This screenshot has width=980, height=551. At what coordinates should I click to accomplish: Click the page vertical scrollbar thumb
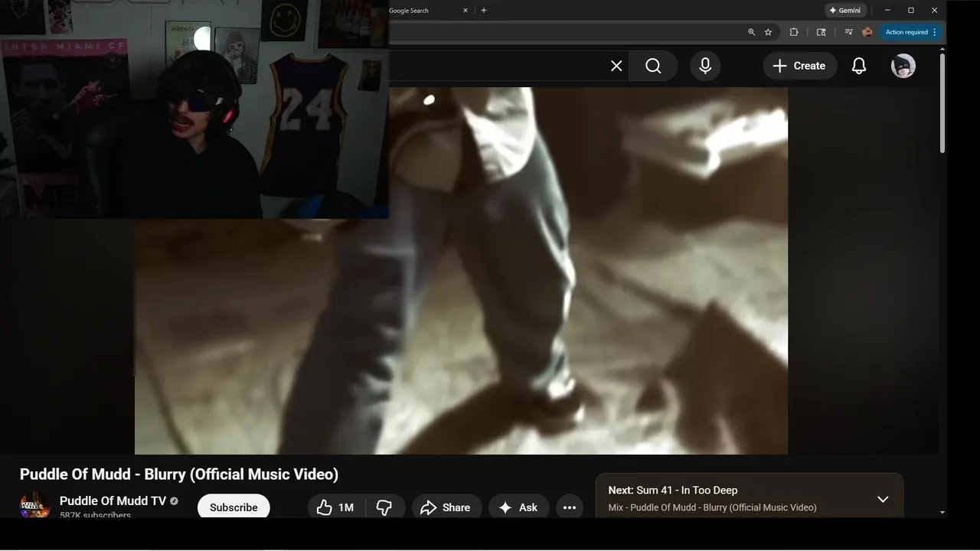pos(942,103)
